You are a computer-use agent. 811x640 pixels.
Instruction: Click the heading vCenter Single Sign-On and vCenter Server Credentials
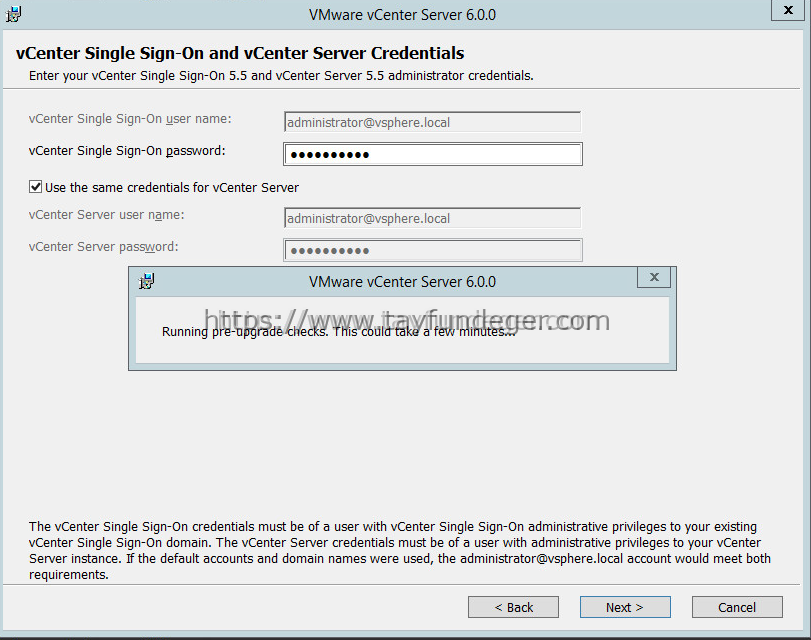[240, 53]
